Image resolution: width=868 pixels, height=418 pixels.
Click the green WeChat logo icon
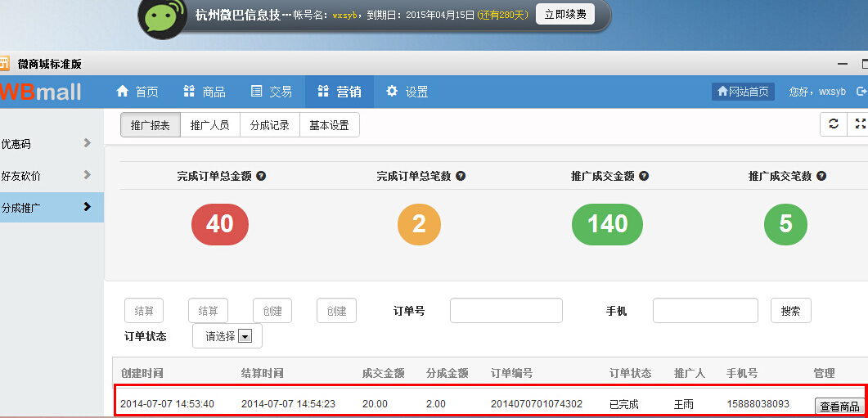tap(166, 16)
